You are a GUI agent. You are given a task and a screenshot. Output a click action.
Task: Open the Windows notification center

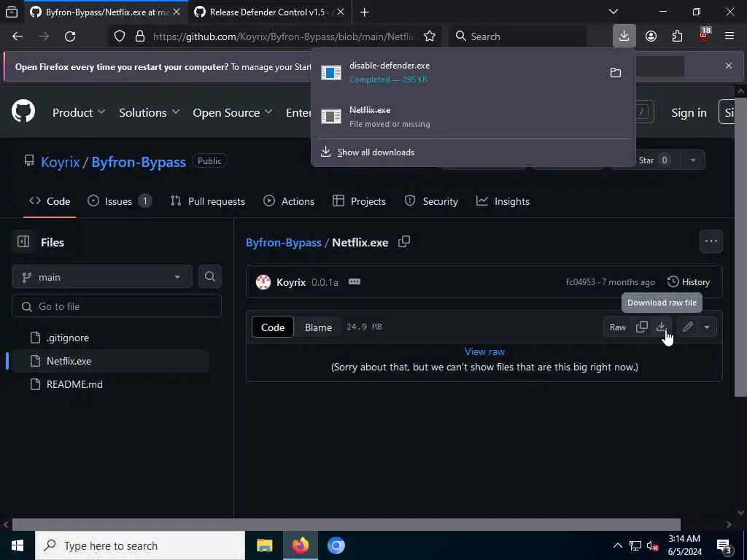pyautogui.click(x=724, y=545)
